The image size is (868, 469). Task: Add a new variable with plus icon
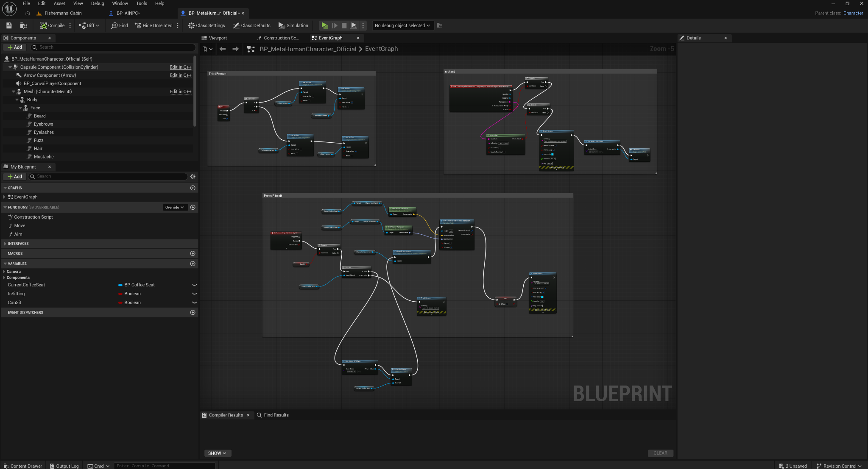pos(193,264)
